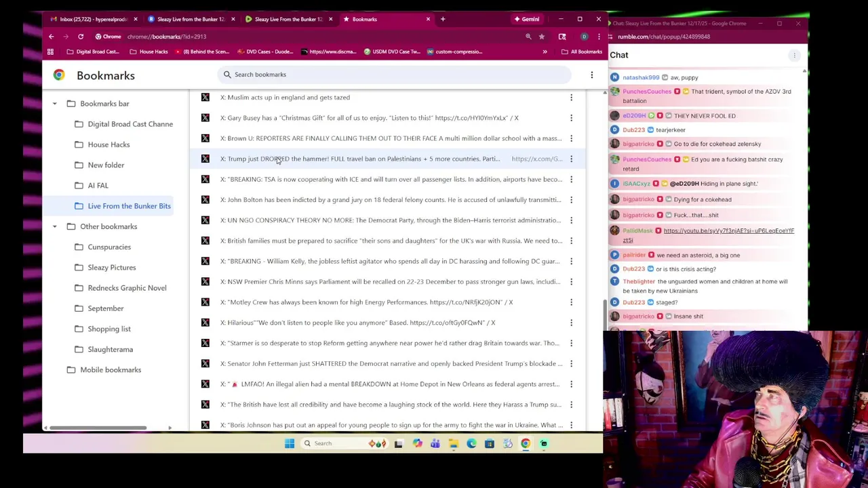Image resolution: width=868 pixels, height=488 pixels.
Task: Open House Hacks bookmark bar folder
Action: [x=149, y=52]
